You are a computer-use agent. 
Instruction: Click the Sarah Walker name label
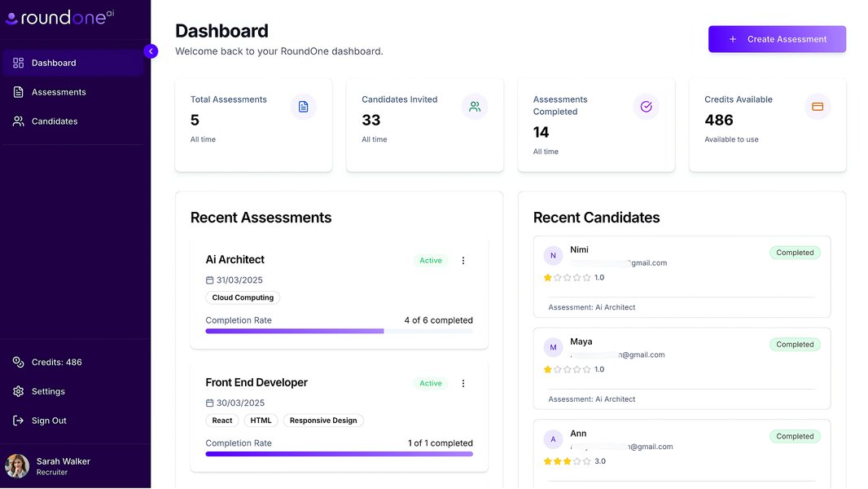(x=64, y=461)
